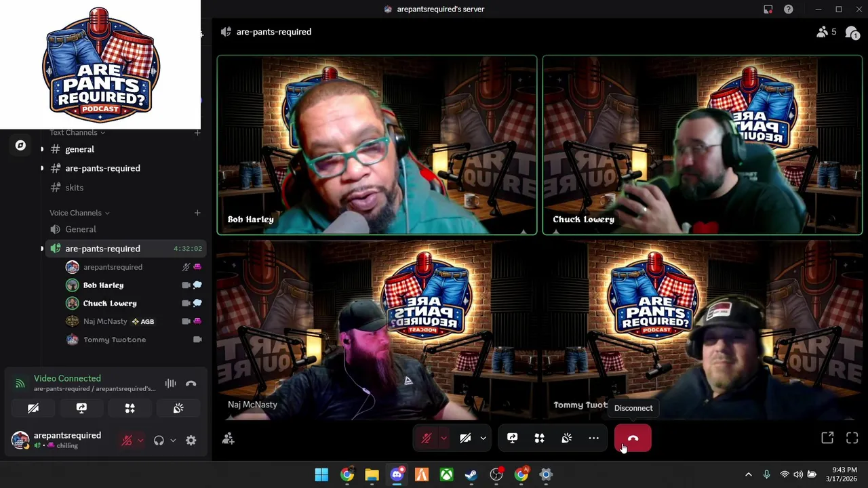Open camera options arrow in call bar
This screenshot has height=488, width=868.
pyautogui.click(x=483, y=439)
